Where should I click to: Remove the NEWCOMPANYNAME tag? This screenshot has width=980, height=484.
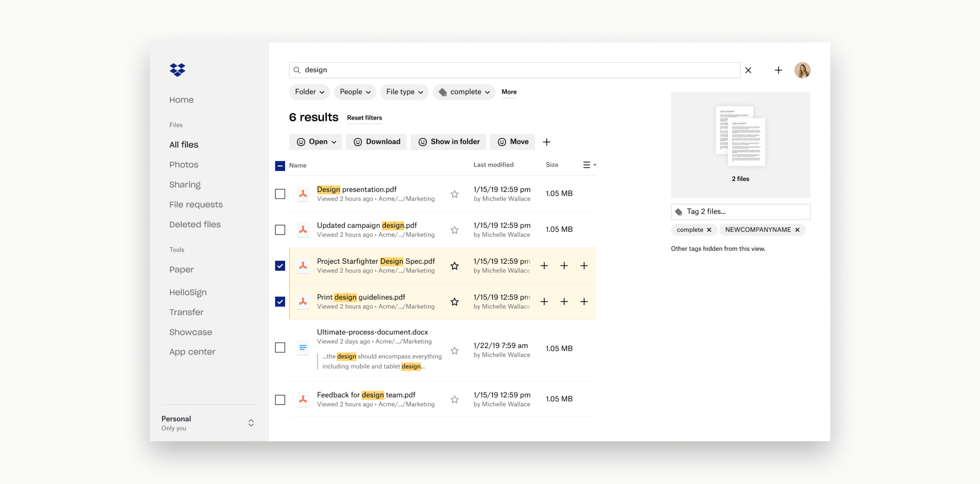coord(797,230)
